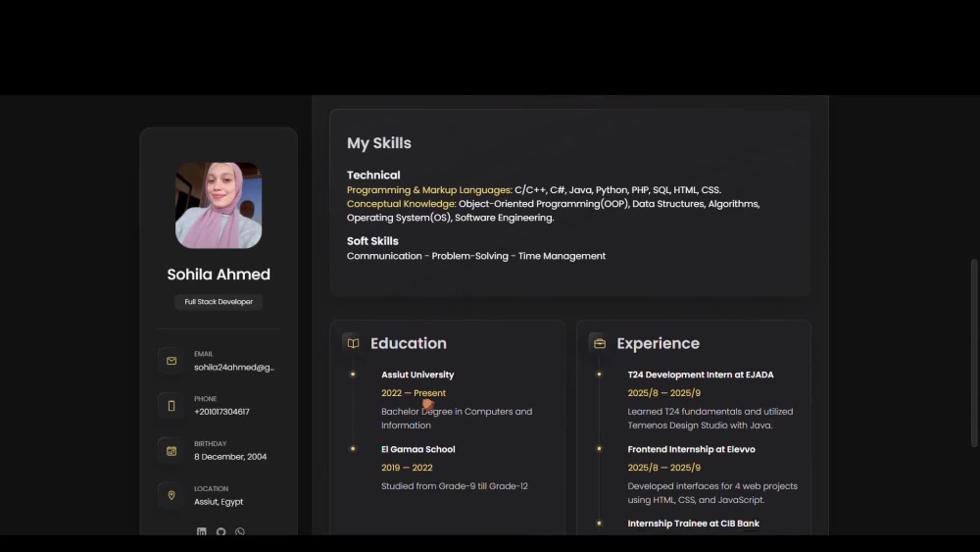Click the phone number +201017304617
The image size is (980, 552).
(x=221, y=412)
